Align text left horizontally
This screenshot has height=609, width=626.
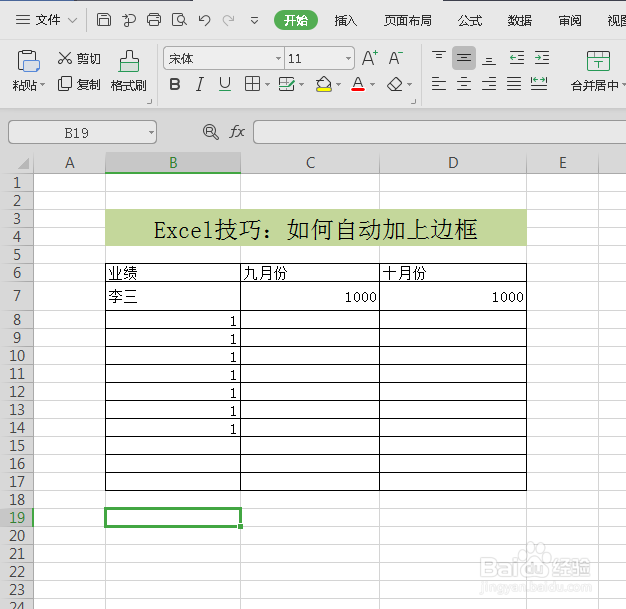[439, 84]
